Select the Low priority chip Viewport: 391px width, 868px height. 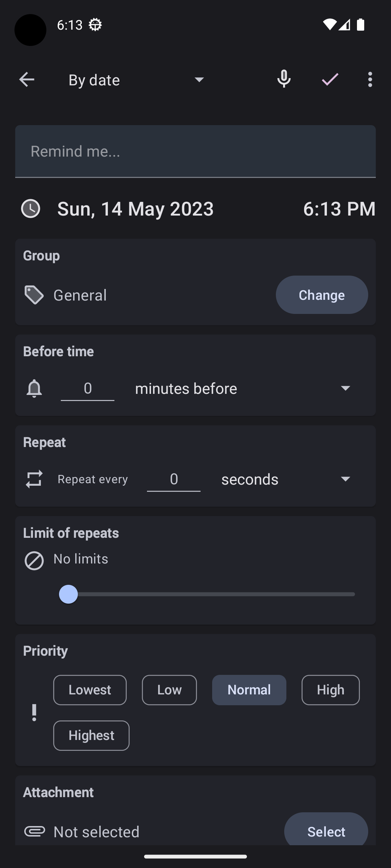(169, 690)
